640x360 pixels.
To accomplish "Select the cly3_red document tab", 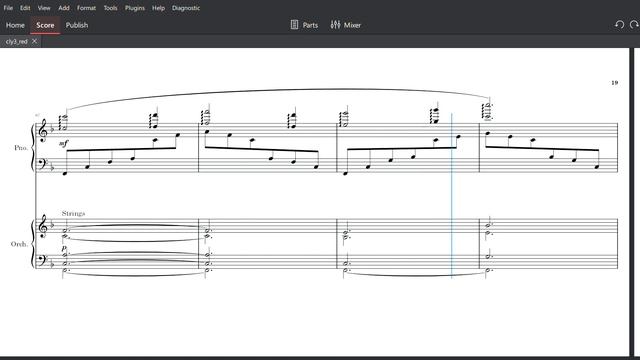I will [x=17, y=41].
